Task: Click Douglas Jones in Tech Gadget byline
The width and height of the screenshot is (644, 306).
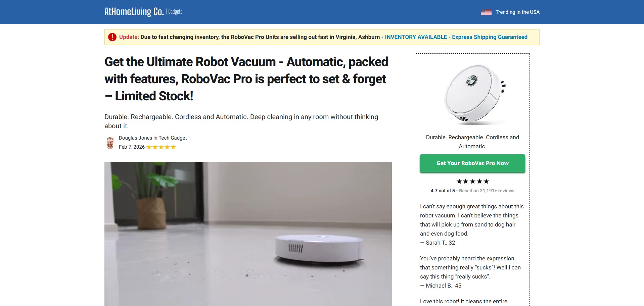Action: tap(153, 138)
